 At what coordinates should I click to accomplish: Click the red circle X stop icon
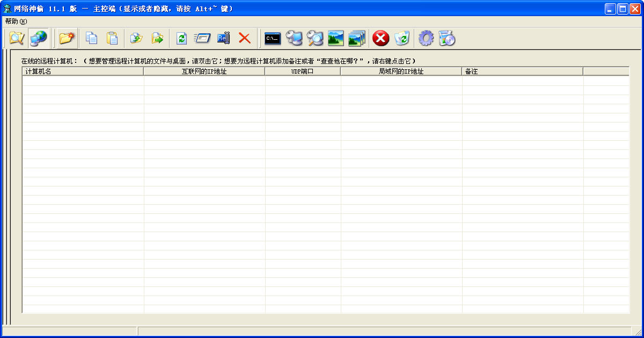[x=380, y=38]
